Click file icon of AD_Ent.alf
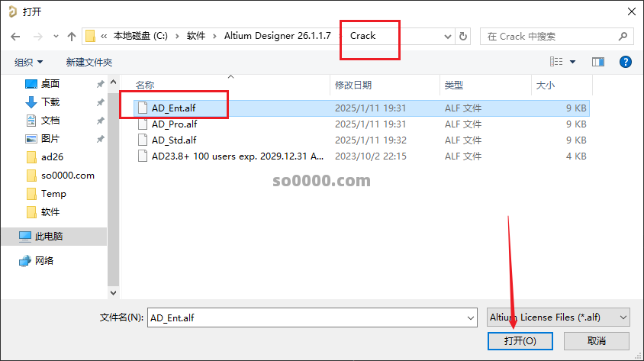This screenshot has width=644, height=361. coord(143,108)
